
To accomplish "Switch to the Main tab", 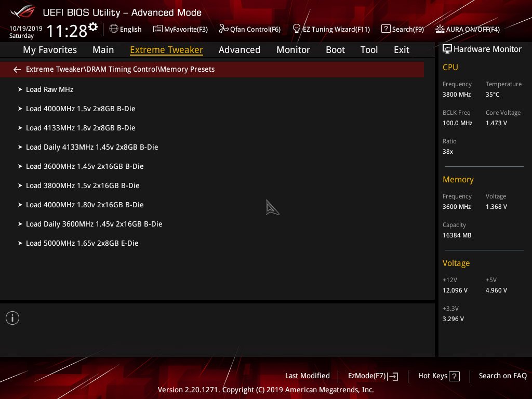I will point(103,50).
